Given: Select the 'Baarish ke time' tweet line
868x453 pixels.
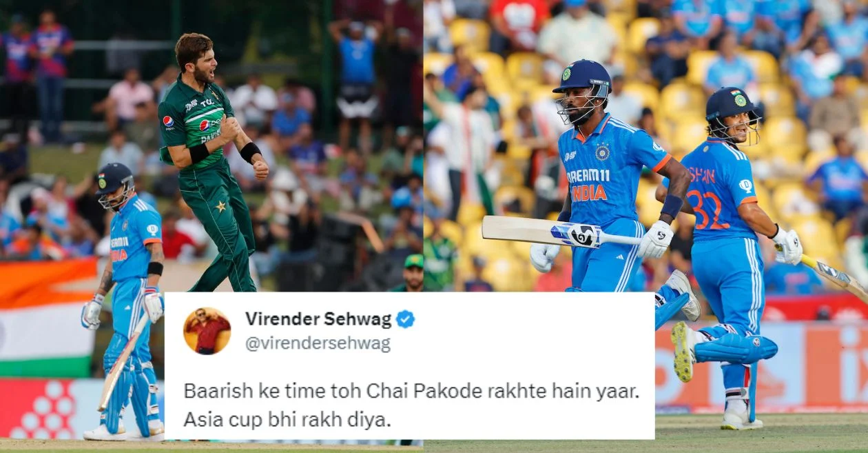Looking at the screenshot, I should (x=413, y=392).
